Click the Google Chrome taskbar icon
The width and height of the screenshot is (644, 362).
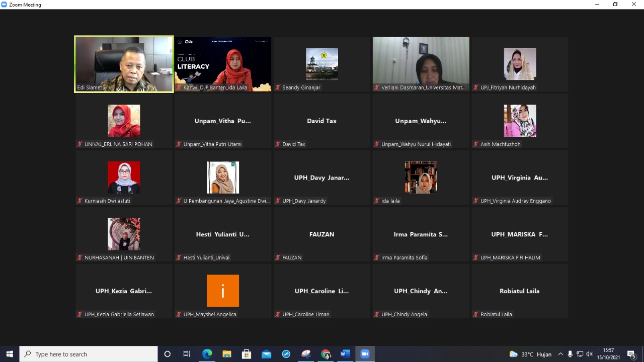(326, 354)
